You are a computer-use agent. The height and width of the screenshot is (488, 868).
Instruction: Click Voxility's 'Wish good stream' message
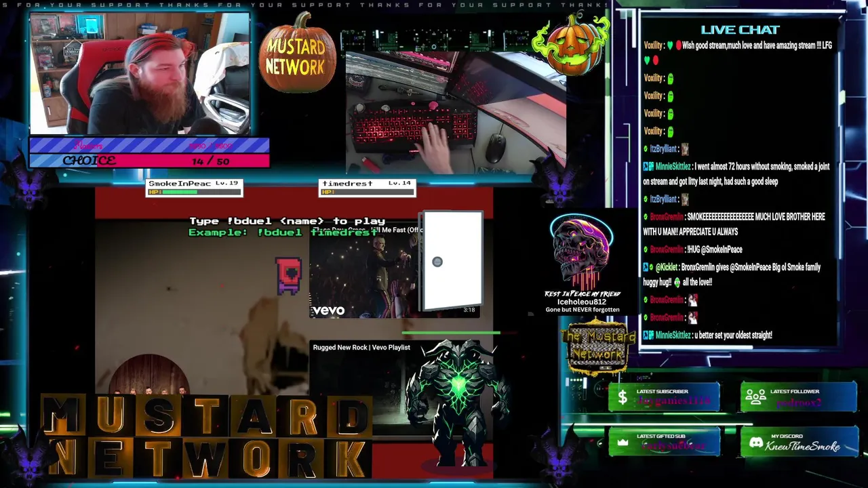[738, 52]
